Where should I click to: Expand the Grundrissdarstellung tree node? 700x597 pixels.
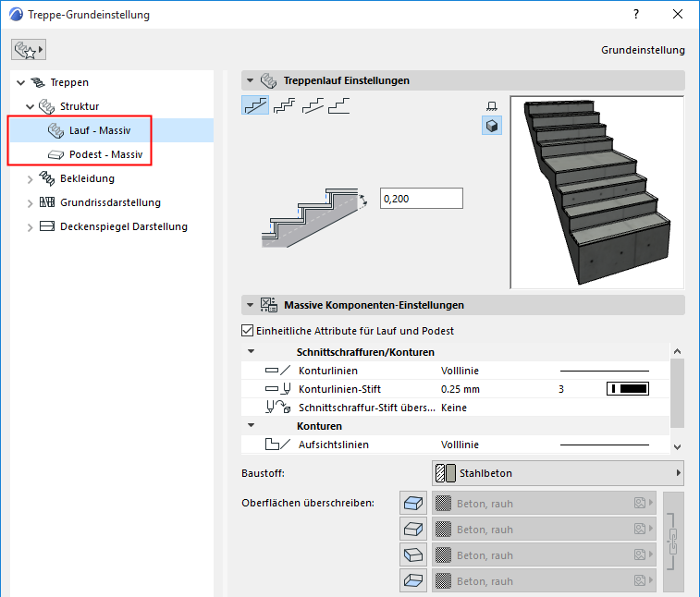30,203
